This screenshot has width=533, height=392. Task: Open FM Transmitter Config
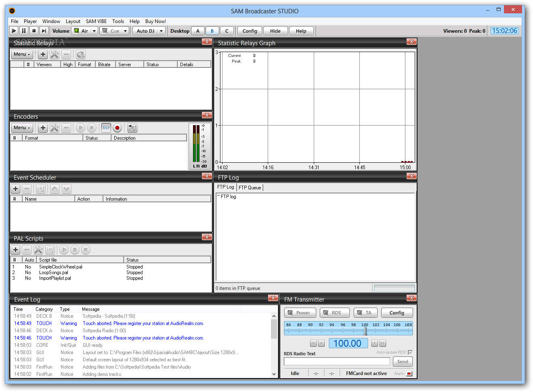coord(397,313)
